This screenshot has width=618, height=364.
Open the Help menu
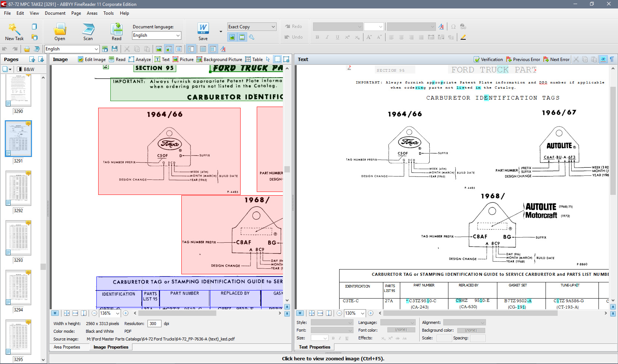tap(124, 13)
